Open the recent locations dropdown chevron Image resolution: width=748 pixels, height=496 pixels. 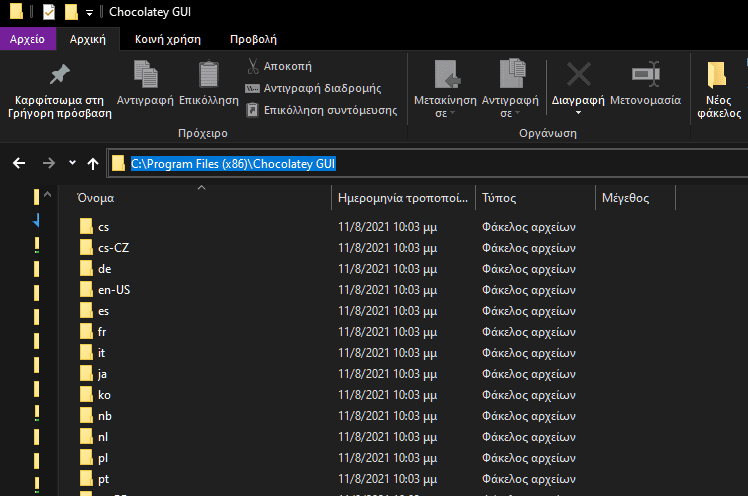[x=72, y=163]
